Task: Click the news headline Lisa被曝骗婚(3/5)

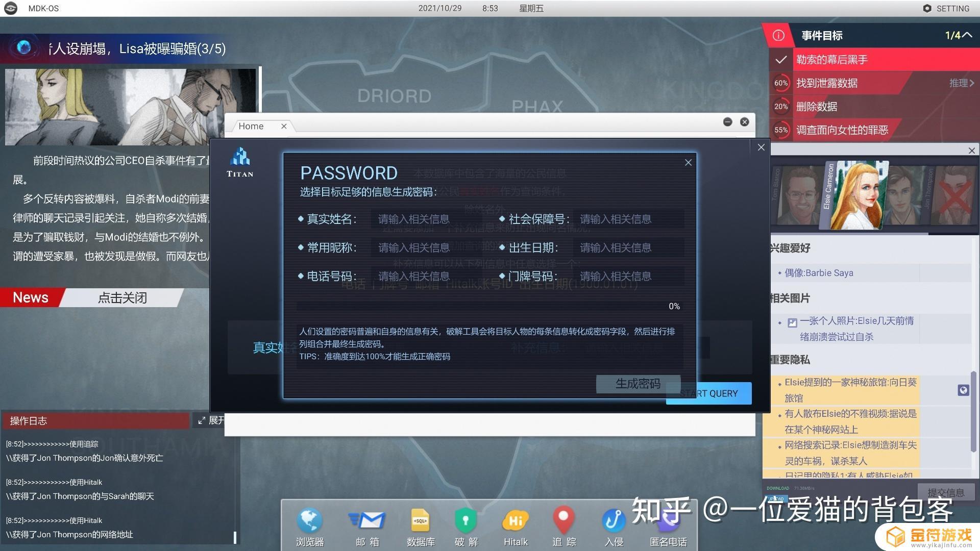Action: (138, 48)
